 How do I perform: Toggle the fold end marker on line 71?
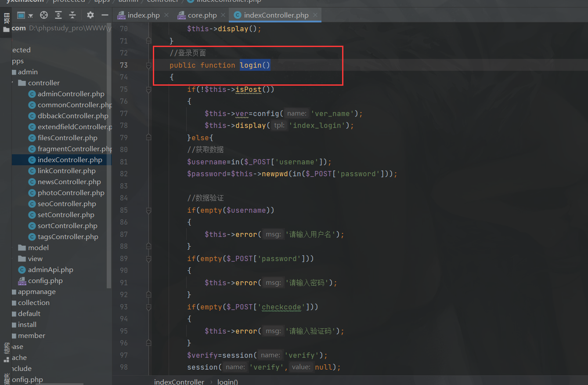tap(148, 41)
